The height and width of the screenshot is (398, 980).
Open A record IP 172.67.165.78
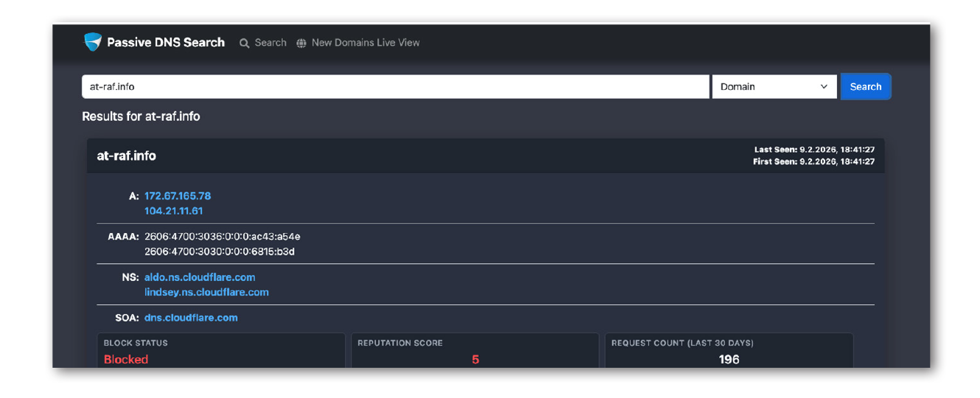[178, 196]
